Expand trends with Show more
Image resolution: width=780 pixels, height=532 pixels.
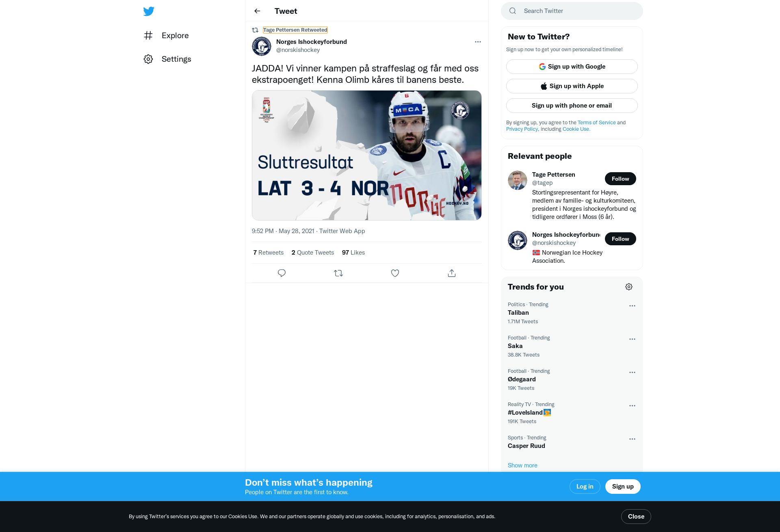[522, 465]
